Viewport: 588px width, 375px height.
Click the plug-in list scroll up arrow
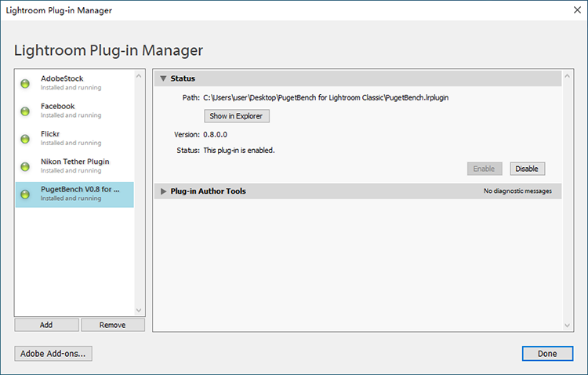pyautogui.click(x=139, y=76)
